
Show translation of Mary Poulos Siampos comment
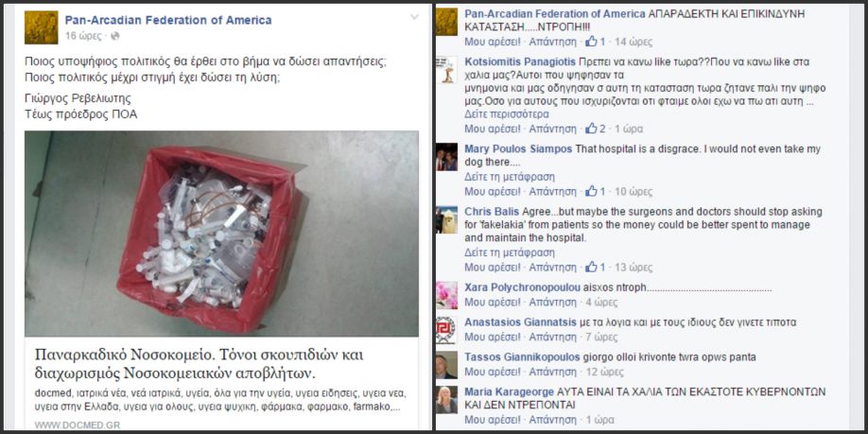[x=510, y=177]
